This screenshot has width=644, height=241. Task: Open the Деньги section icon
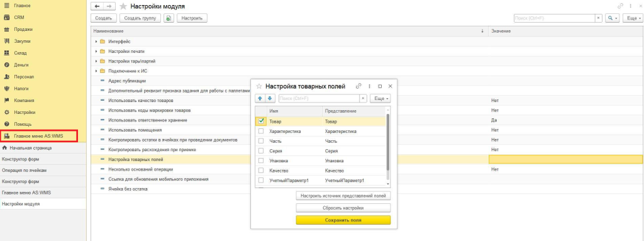pos(6,65)
